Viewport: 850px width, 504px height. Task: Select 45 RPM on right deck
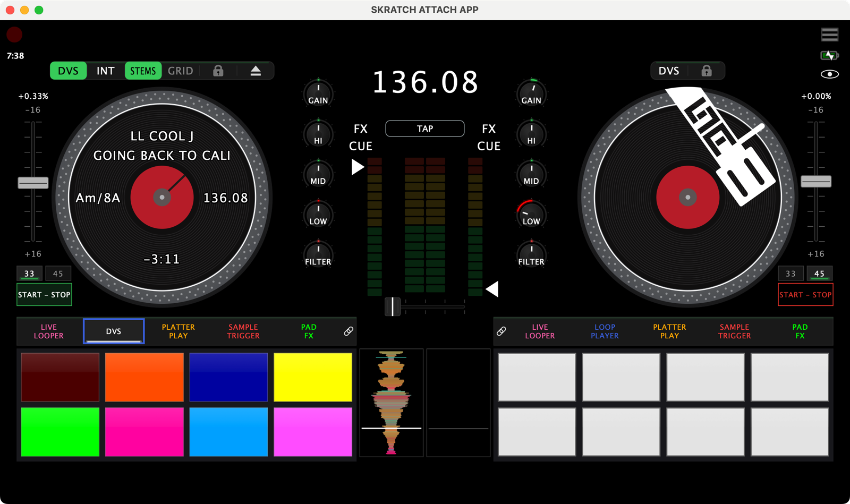click(x=819, y=274)
